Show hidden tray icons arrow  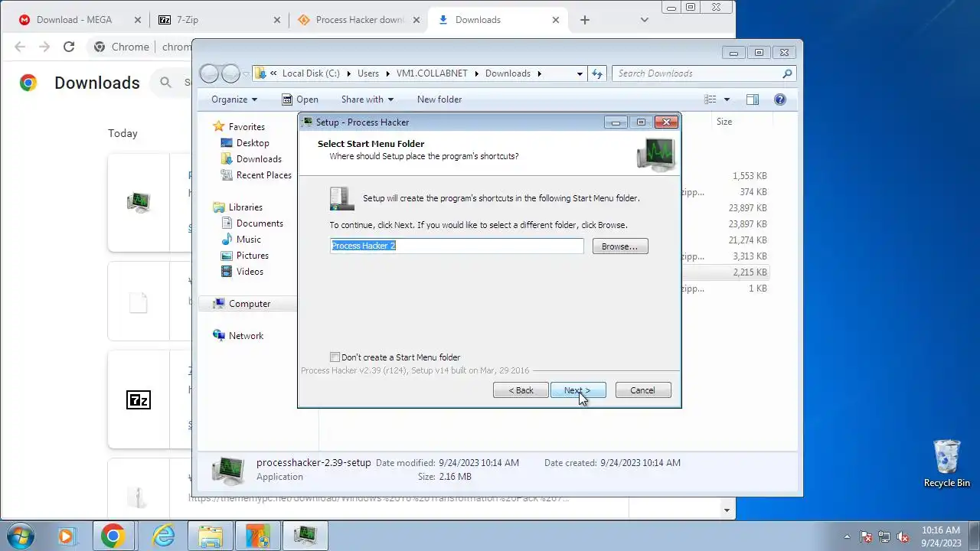[847, 536]
